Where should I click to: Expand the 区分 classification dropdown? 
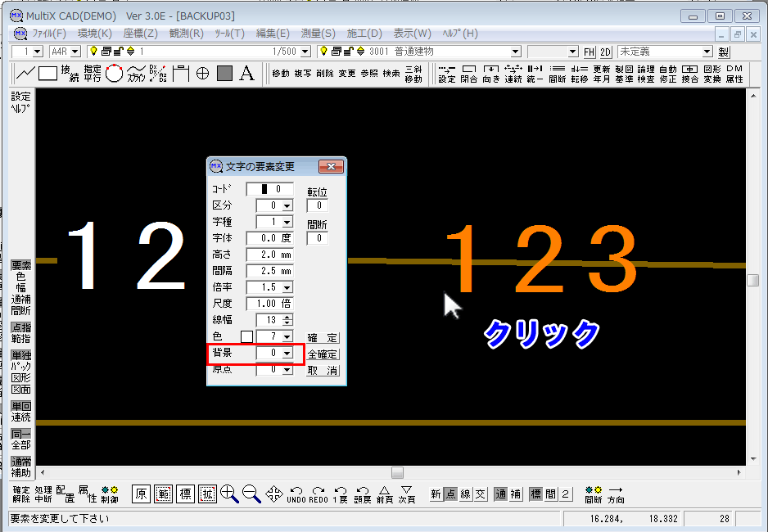[287, 205]
